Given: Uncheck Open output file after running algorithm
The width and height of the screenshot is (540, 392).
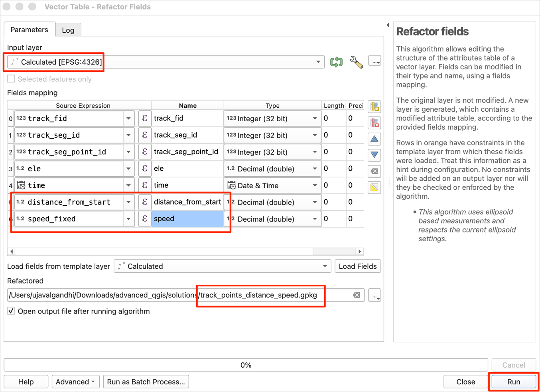Looking at the screenshot, I should (x=11, y=311).
